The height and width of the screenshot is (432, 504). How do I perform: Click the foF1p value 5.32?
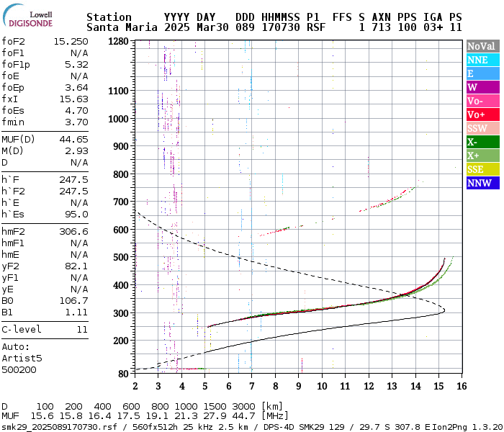(x=76, y=65)
